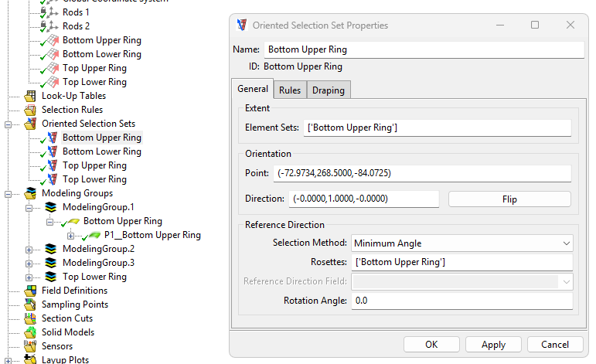
Task: Expand the ModelingGroup.2 tree node
Action: click(29, 249)
